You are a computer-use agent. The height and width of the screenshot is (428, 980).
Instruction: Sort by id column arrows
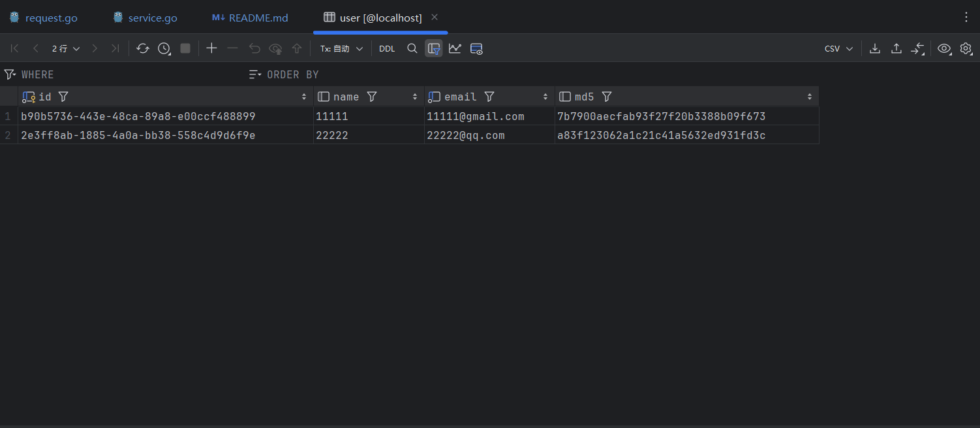pos(304,97)
